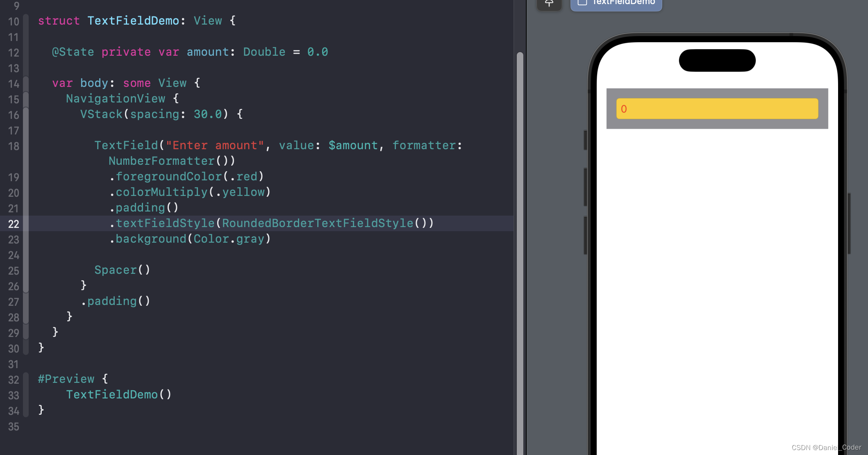Click the code editor vertical scrollbar
The height and width of the screenshot is (455, 868).
click(520, 246)
